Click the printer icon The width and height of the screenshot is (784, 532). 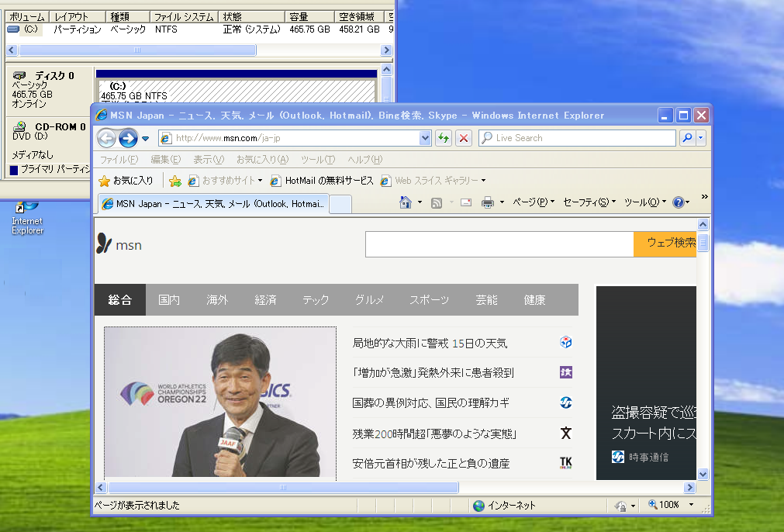tap(488, 202)
